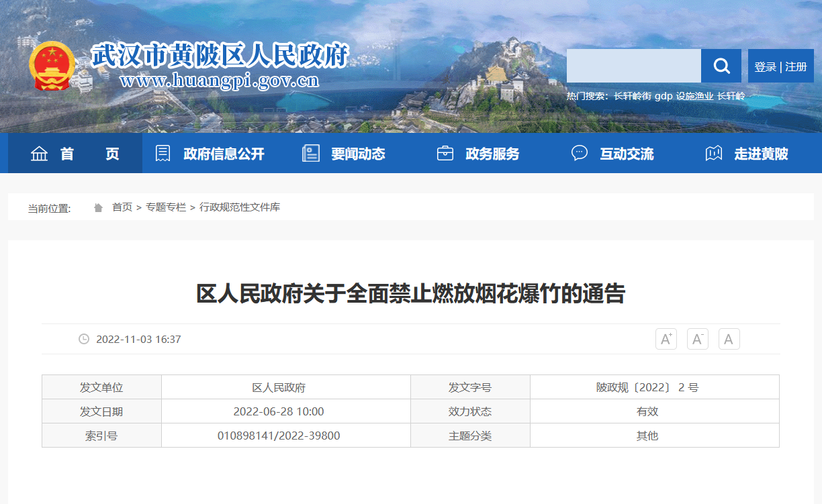Click the 注册 register link
The width and height of the screenshot is (822, 504).
796,66
